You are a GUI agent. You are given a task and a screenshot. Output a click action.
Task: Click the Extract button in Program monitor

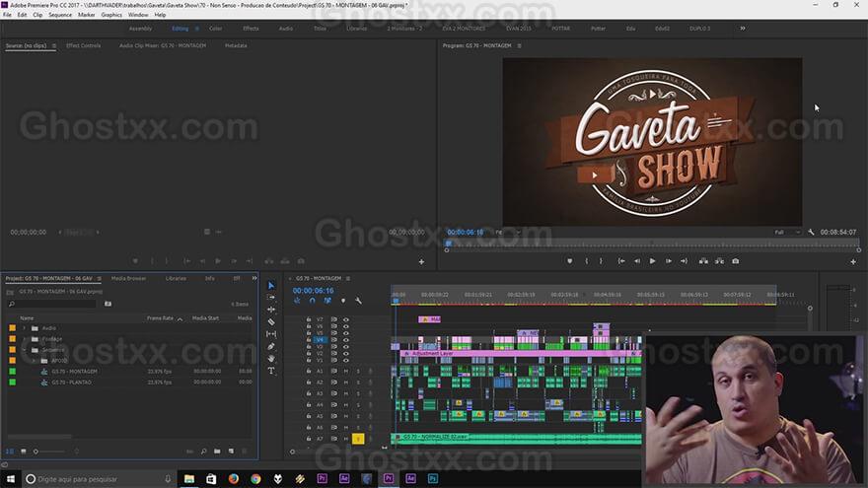(720, 261)
